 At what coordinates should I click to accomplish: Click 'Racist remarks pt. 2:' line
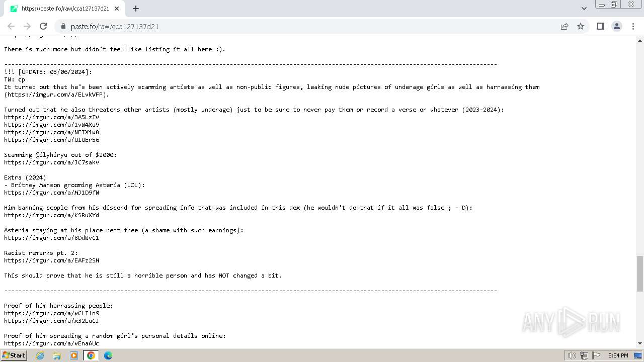(41, 253)
